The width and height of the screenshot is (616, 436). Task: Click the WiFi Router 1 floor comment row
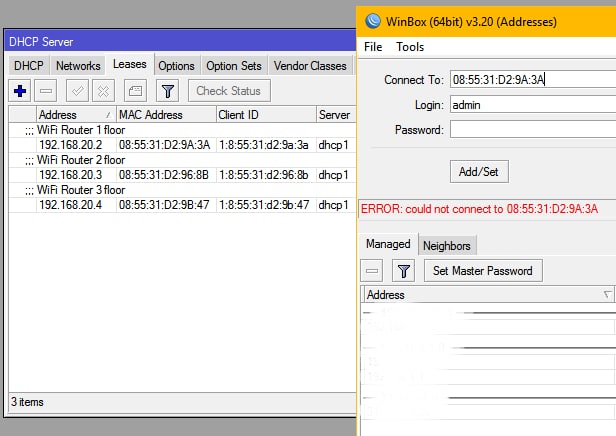(182, 130)
